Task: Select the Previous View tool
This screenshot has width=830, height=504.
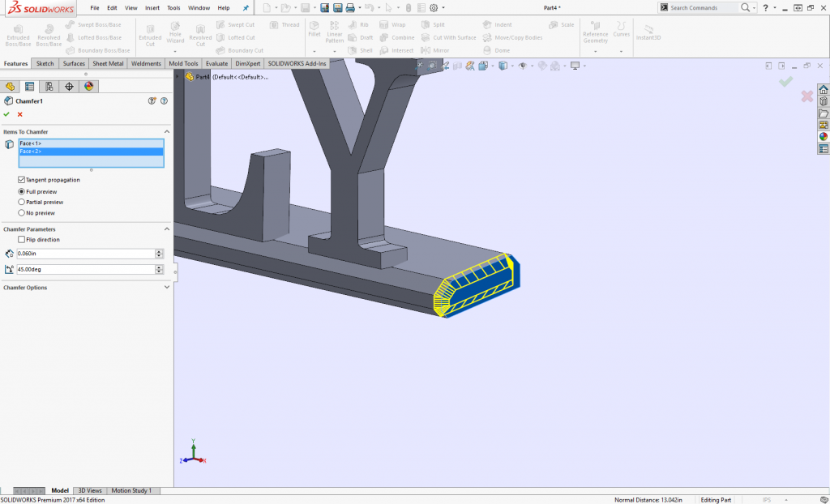Action: 445,66
